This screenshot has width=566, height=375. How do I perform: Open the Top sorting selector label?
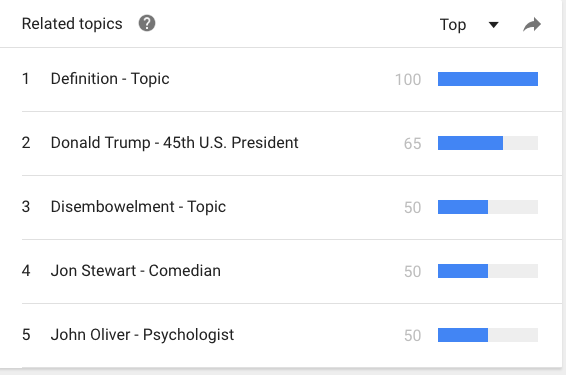pos(453,25)
